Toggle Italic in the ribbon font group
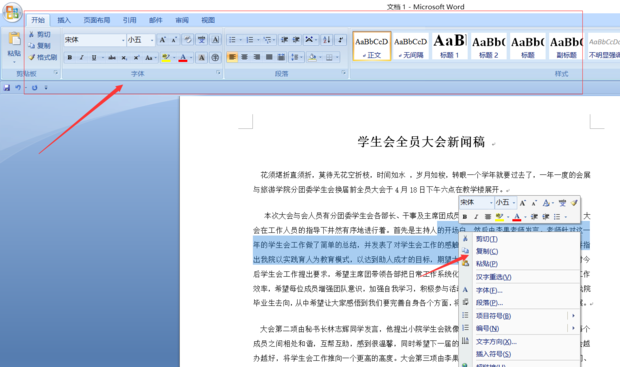This screenshot has height=367, width=620. coord(81,58)
